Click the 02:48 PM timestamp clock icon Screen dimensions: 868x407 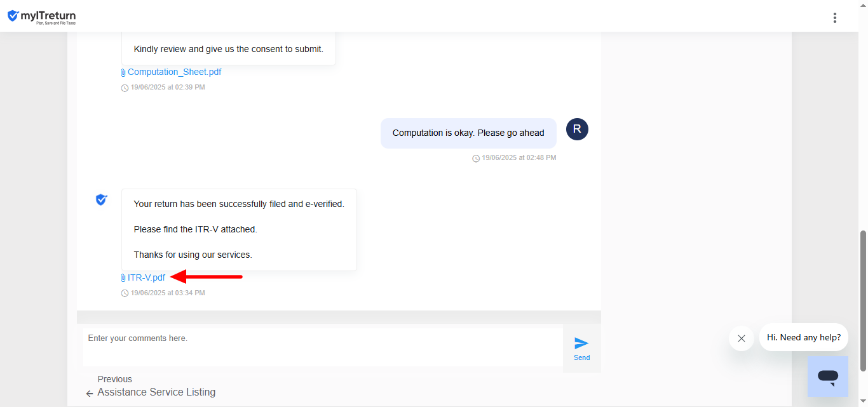(476, 158)
